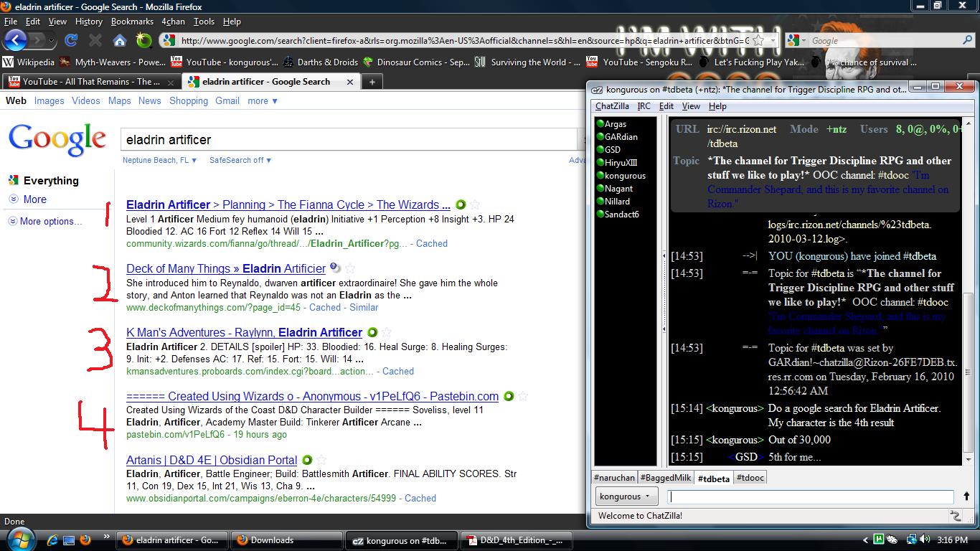980x551 pixels.
Task: Switch to Google Images search
Action: 49,101
